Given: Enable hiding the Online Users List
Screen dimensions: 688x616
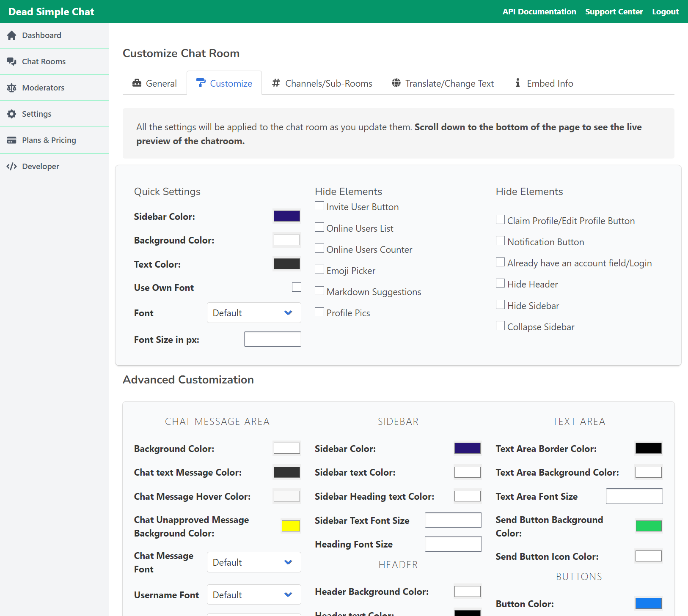Looking at the screenshot, I should (319, 227).
